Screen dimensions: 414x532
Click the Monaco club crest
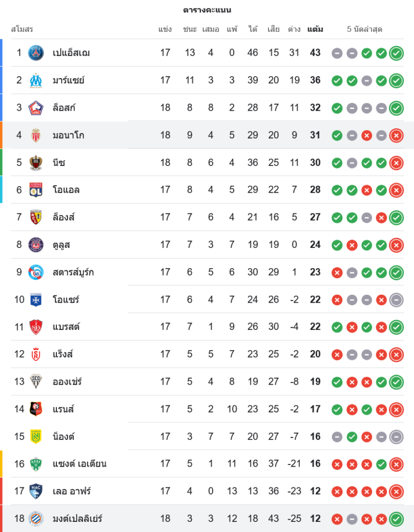(36, 135)
